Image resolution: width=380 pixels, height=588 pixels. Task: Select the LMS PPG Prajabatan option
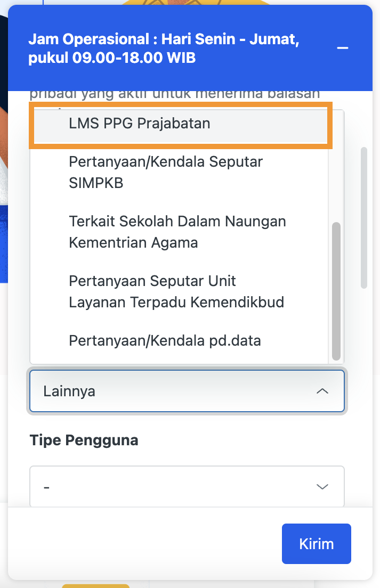(140, 124)
